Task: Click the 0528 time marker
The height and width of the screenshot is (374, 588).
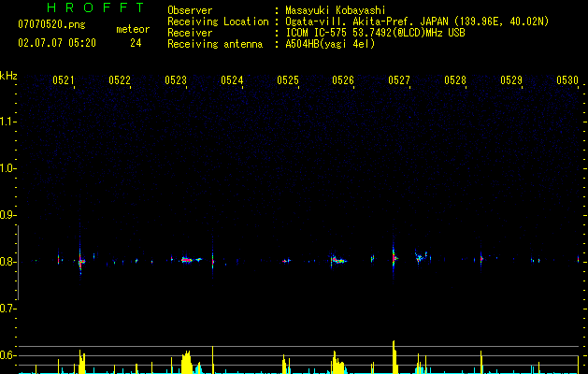Action: (455, 80)
